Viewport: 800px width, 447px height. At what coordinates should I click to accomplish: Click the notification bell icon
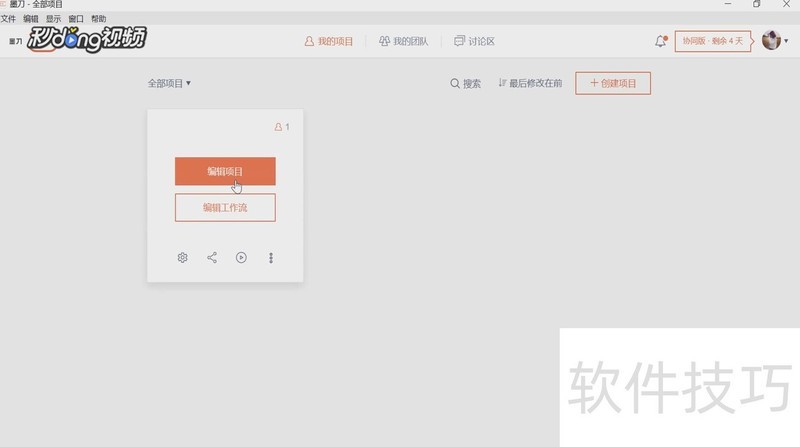[x=661, y=41]
